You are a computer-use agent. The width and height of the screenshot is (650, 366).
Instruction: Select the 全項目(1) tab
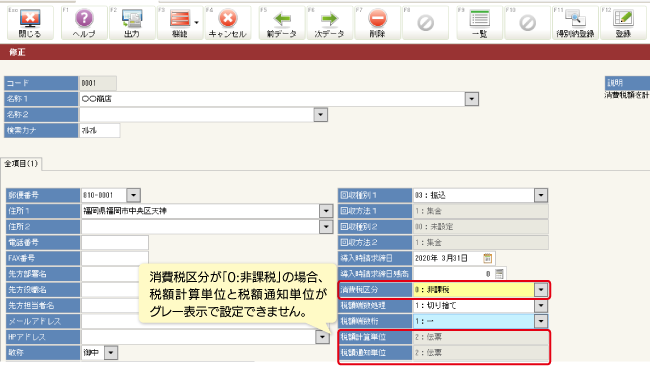21,164
